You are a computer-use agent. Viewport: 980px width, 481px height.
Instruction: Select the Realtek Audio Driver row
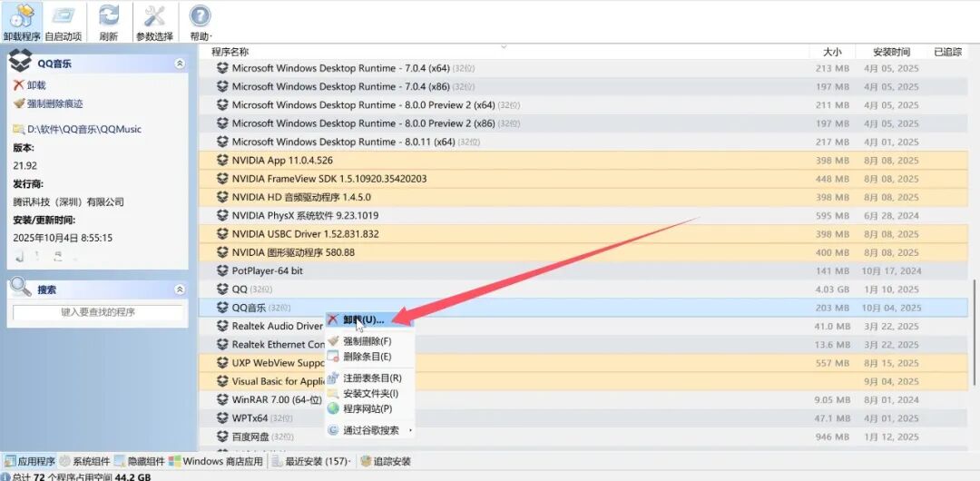tap(583, 326)
